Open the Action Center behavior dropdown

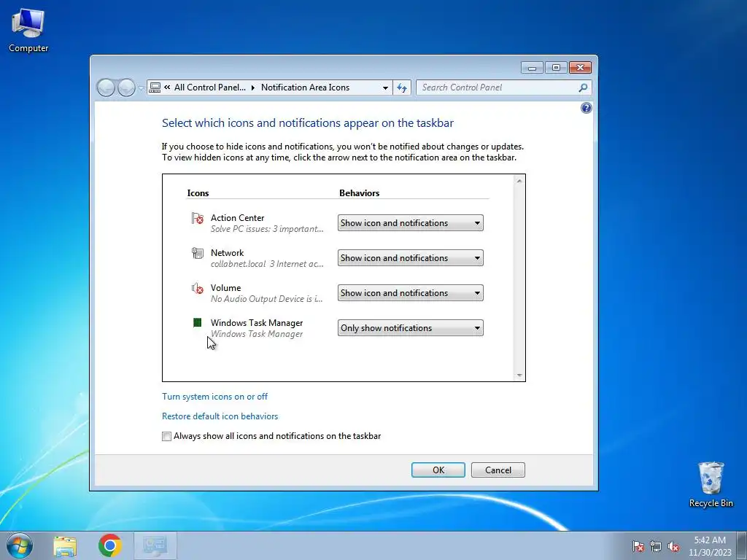click(x=410, y=223)
